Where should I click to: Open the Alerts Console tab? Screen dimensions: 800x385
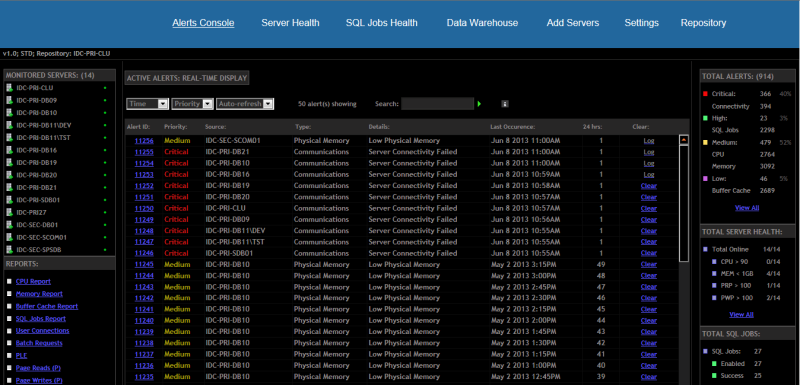point(203,22)
